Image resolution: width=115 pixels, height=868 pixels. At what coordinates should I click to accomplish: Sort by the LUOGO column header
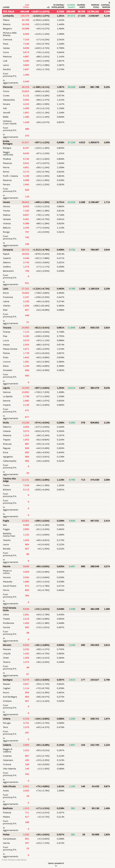pos(6,7)
